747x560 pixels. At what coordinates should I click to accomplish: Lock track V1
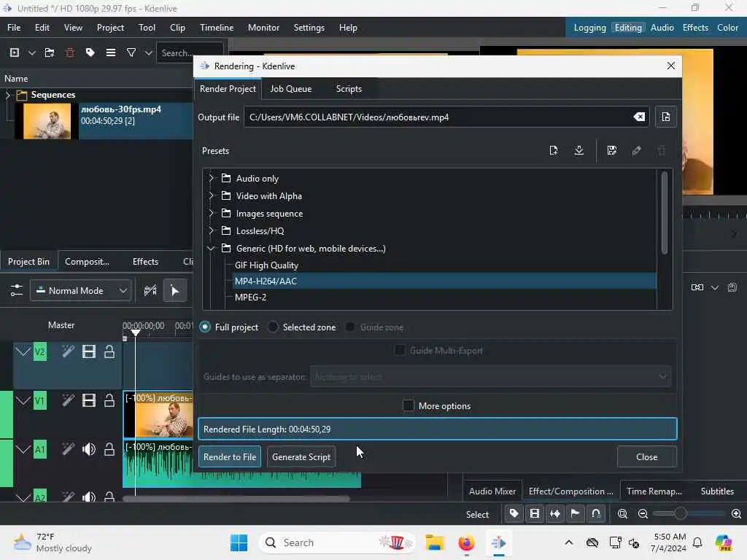[x=109, y=400]
